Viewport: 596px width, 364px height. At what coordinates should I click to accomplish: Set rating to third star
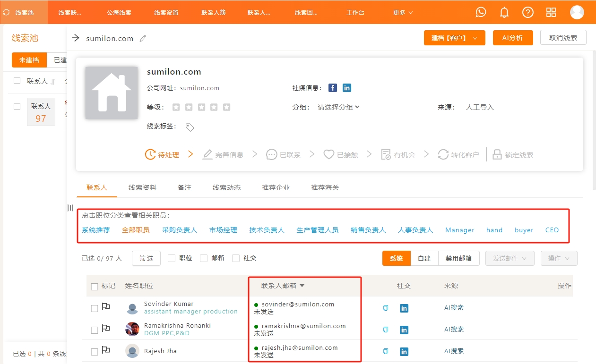201,107
